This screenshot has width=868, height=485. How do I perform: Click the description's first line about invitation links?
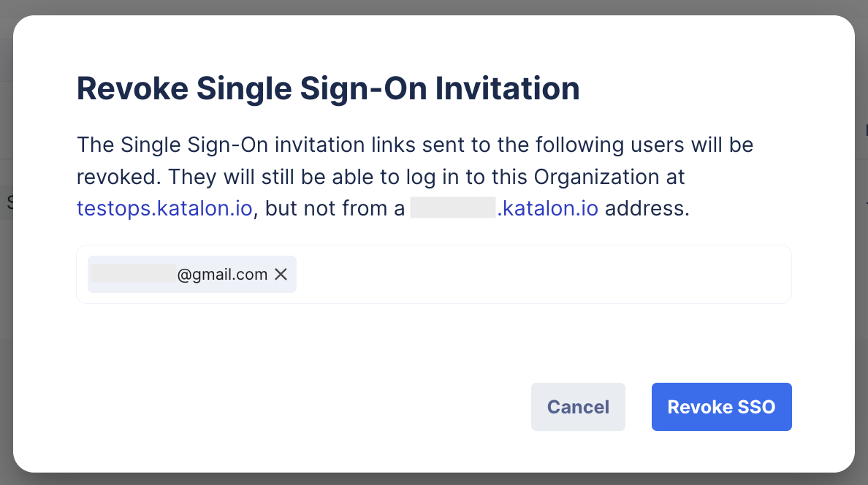click(x=414, y=145)
